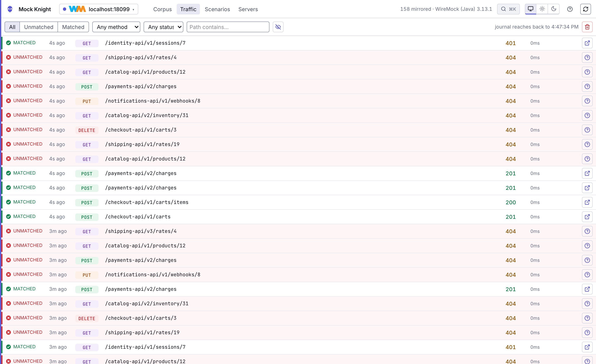
Task: Explain the 4s ago /catalog-api/v2/inventory/31 miss
Action: (x=587, y=116)
